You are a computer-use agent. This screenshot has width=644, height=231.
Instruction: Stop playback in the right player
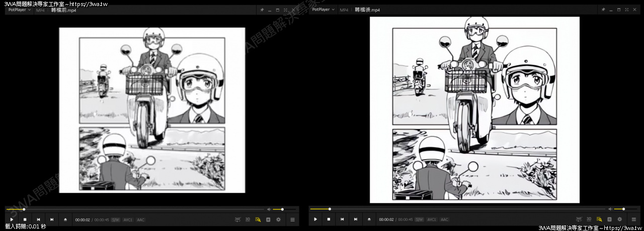(x=329, y=219)
